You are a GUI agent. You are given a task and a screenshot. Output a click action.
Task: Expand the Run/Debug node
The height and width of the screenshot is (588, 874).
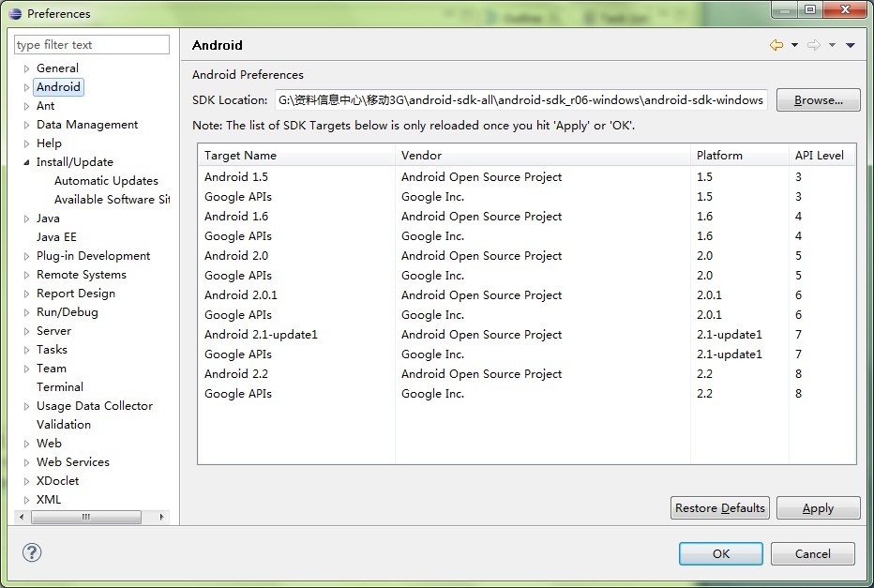pyautogui.click(x=26, y=312)
